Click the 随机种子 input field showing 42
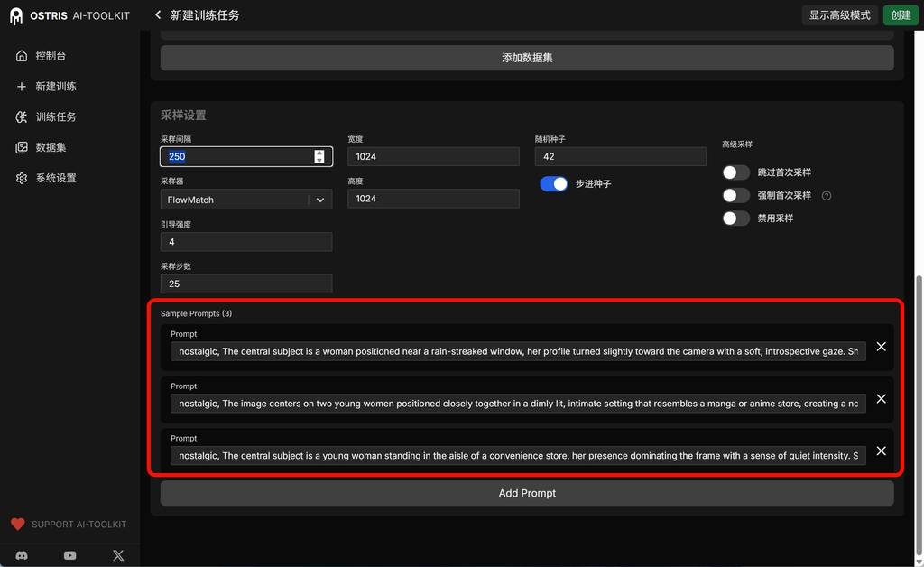The image size is (924, 567). [620, 156]
